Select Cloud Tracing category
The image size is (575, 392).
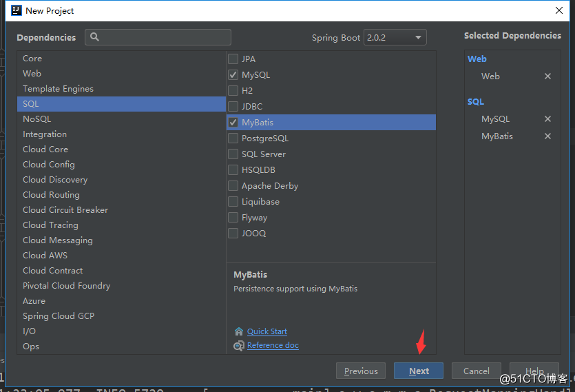click(121, 225)
